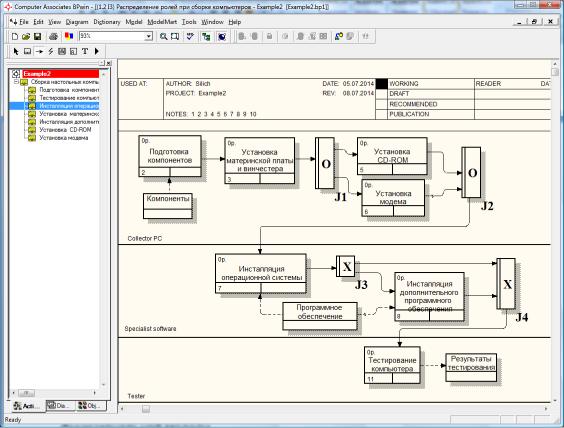Screen dimensions: 564x428
Task: Open the ModelMart menu
Action: [162, 22]
